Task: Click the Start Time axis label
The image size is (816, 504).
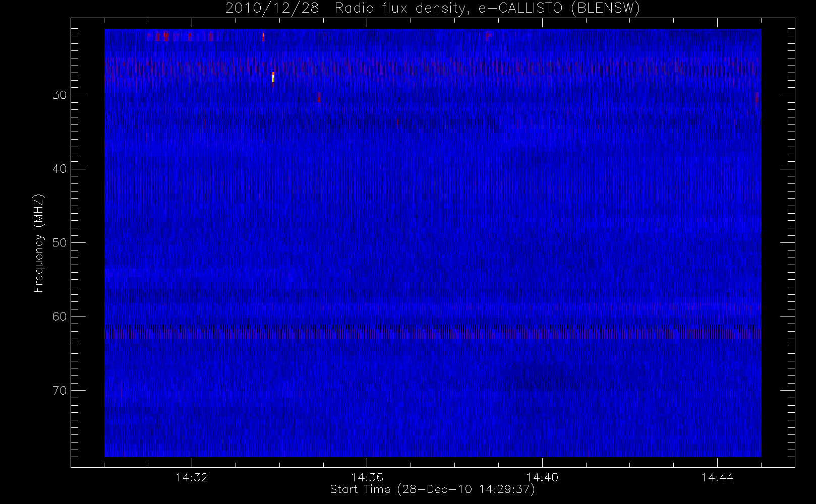Action: (x=432, y=489)
